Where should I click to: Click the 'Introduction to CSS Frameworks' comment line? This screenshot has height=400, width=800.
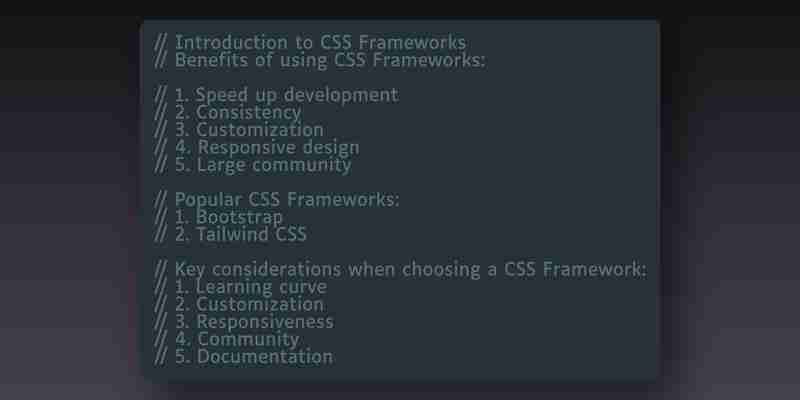(x=310, y=42)
